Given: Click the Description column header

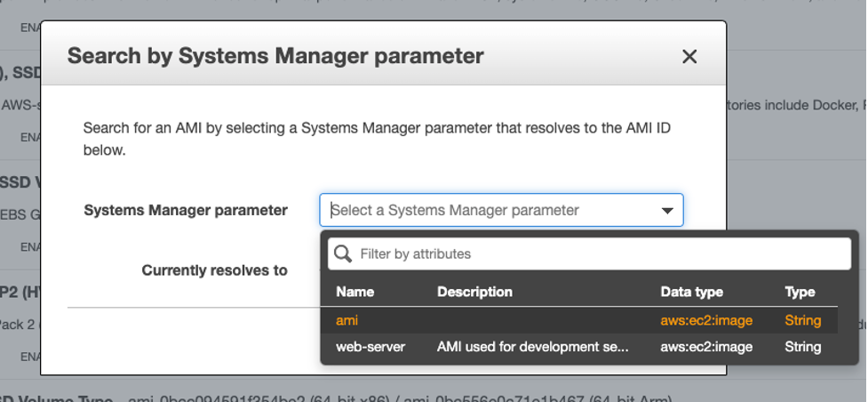Looking at the screenshot, I should click(474, 292).
